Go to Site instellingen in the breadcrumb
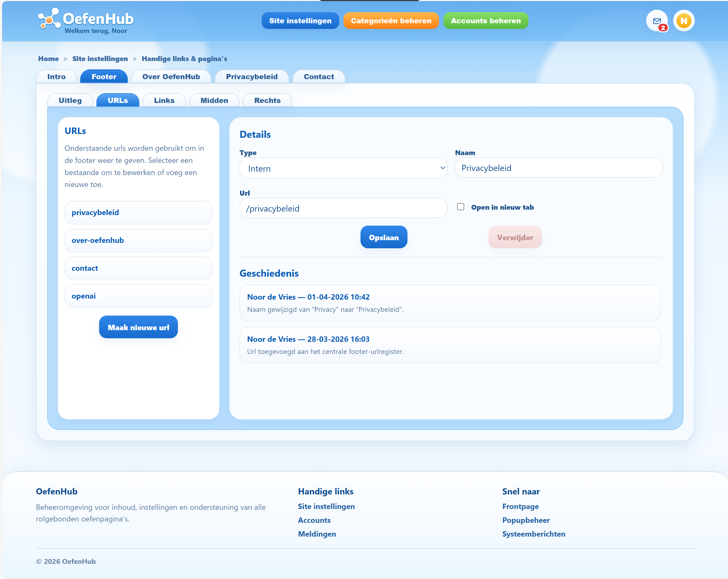728x579 pixels. pos(100,59)
